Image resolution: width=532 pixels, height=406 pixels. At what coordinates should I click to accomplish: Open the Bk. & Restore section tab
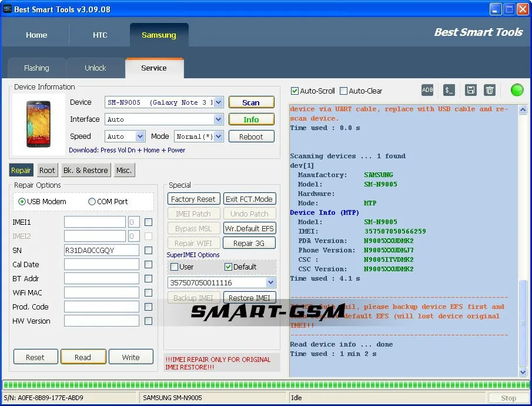85,170
